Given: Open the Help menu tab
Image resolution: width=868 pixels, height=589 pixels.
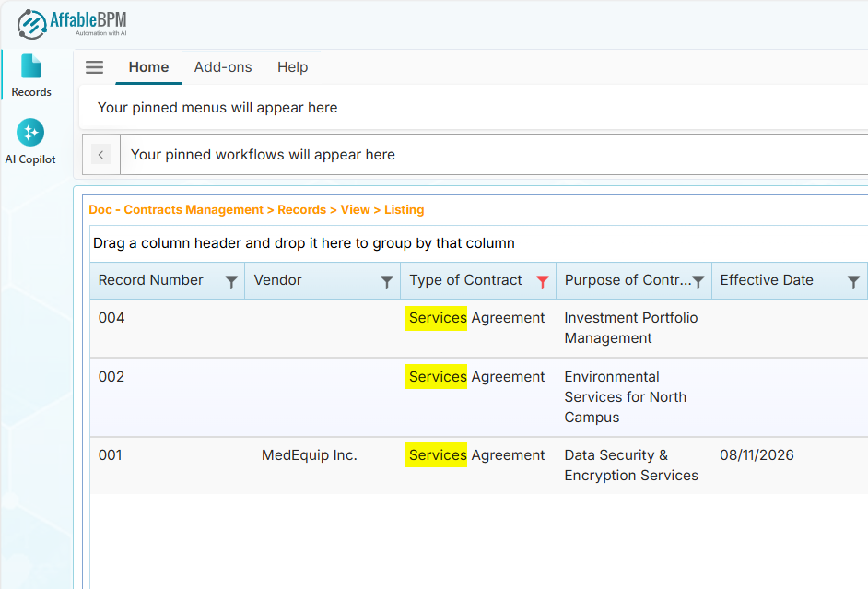Looking at the screenshot, I should coord(292,67).
